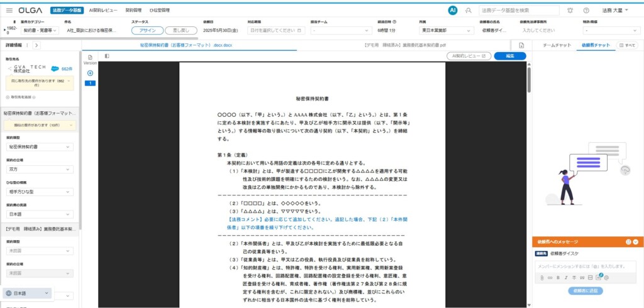Insert mention with @ icon
644x308 pixels.
606,278
